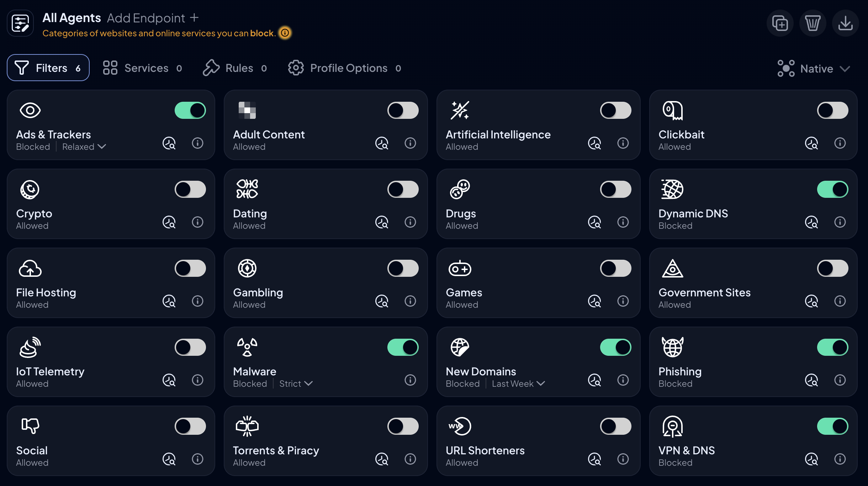Turn off the Dynamic DNS toggle

pyautogui.click(x=833, y=189)
